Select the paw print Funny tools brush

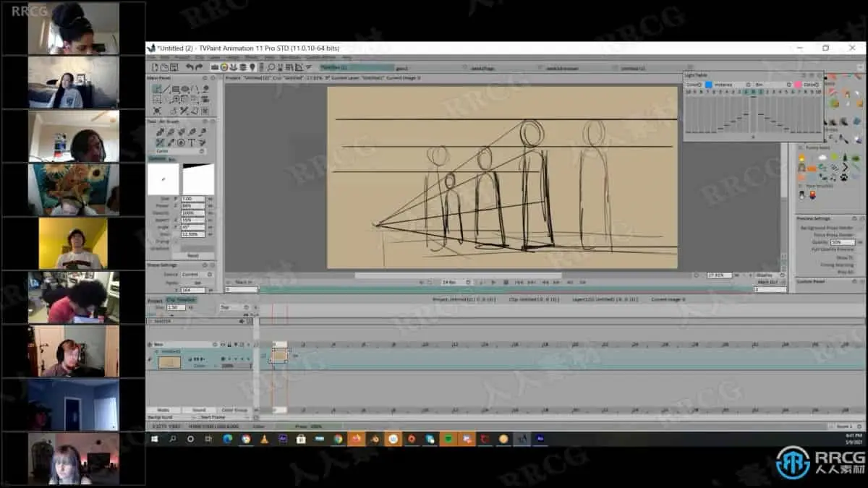[x=843, y=177]
